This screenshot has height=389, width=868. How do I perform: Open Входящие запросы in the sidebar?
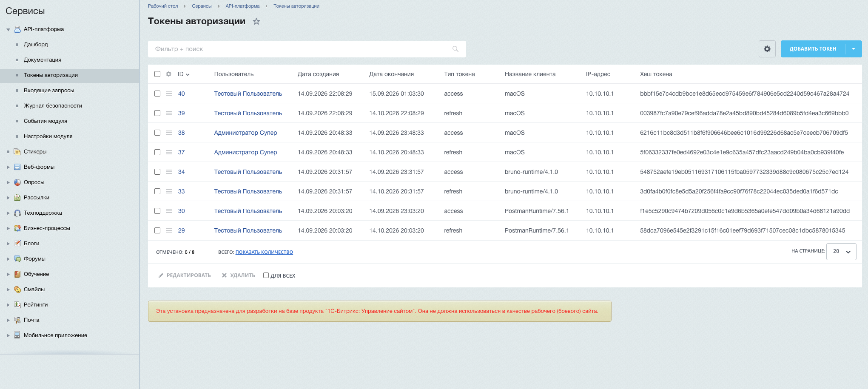(49, 90)
